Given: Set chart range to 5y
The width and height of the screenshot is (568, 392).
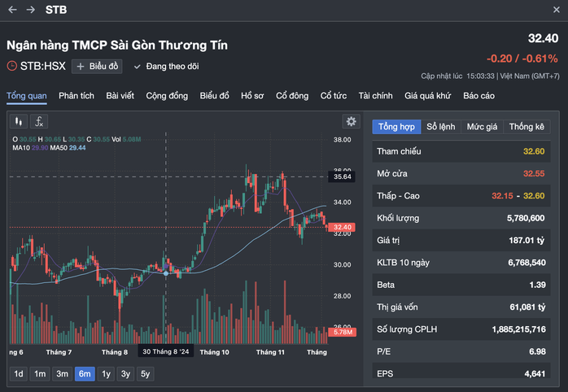Looking at the screenshot, I should click(146, 374).
